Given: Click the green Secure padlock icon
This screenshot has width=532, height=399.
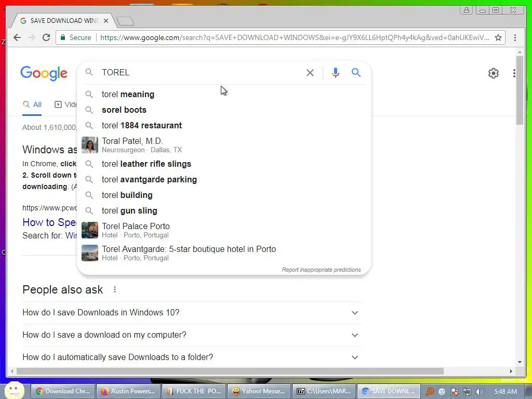Looking at the screenshot, I should (63, 37).
